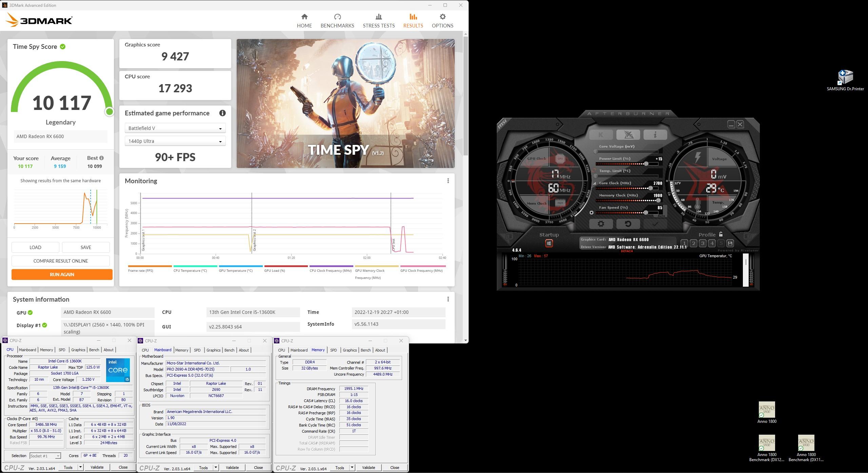Screen dimensions: 868x473
Task: Click RUN AGAIN button
Action: [x=62, y=275]
